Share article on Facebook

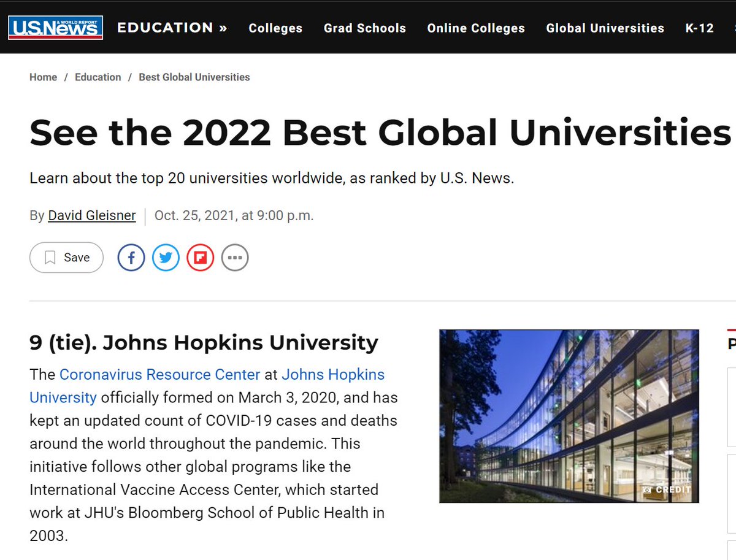click(x=131, y=258)
